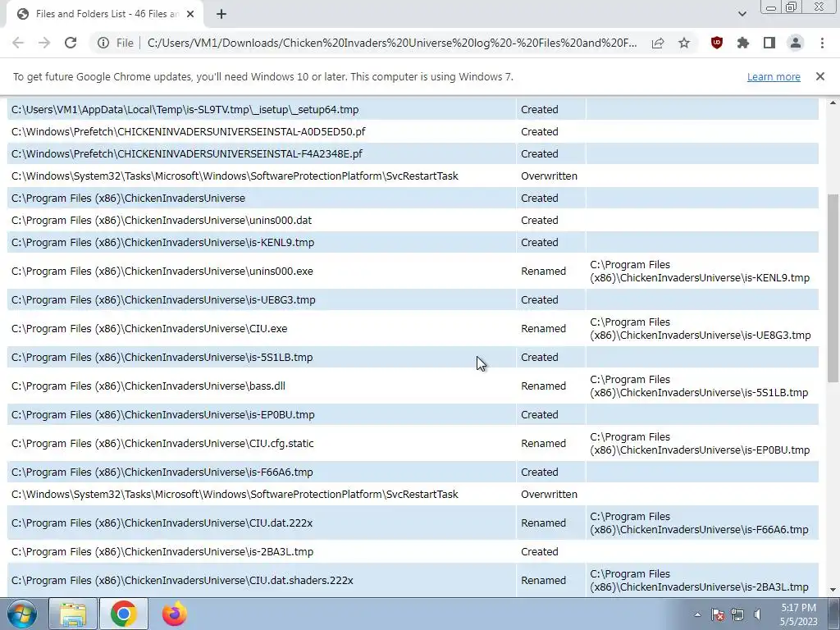Image resolution: width=840 pixels, height=630 pixels.
Task: Click the page scrollbar up arrow
Action: tap(833, 103)
